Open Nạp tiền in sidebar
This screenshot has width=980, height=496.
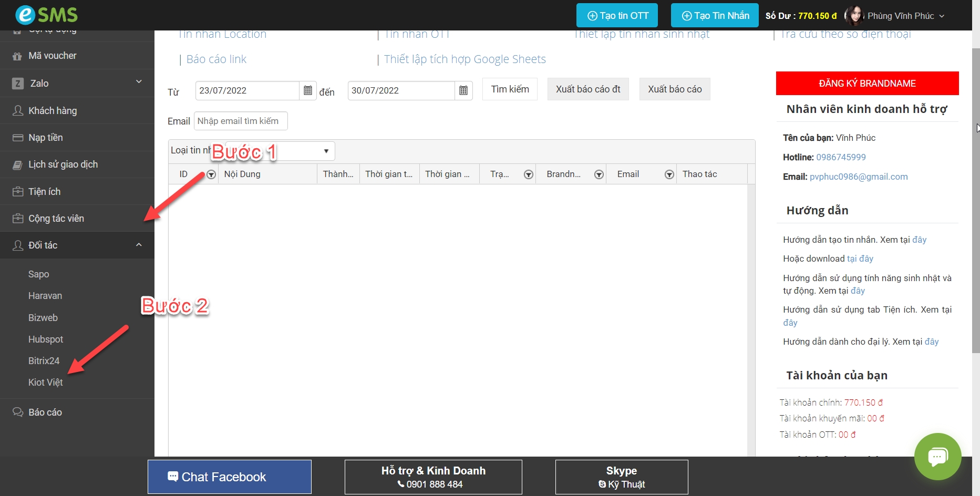46,138
